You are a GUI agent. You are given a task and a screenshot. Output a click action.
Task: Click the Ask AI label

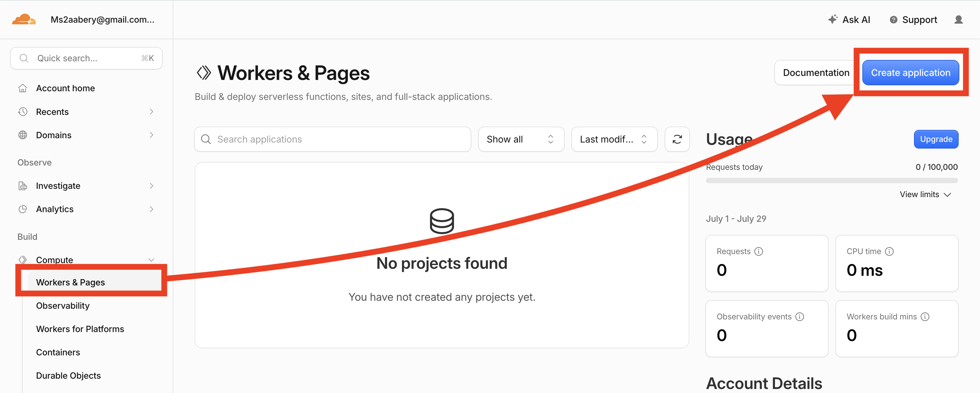pyautogui.click(x=856, y=20)
